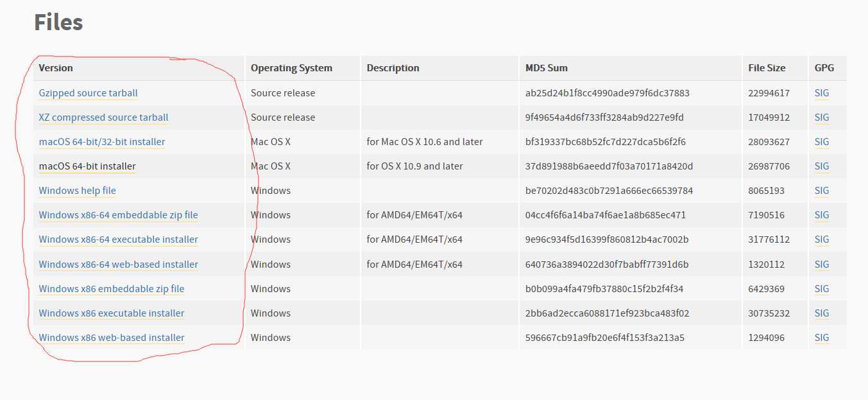Download Windows x86-64 embeddable zip file
Screen dimensions: 868x400
[x=118, y=215]
